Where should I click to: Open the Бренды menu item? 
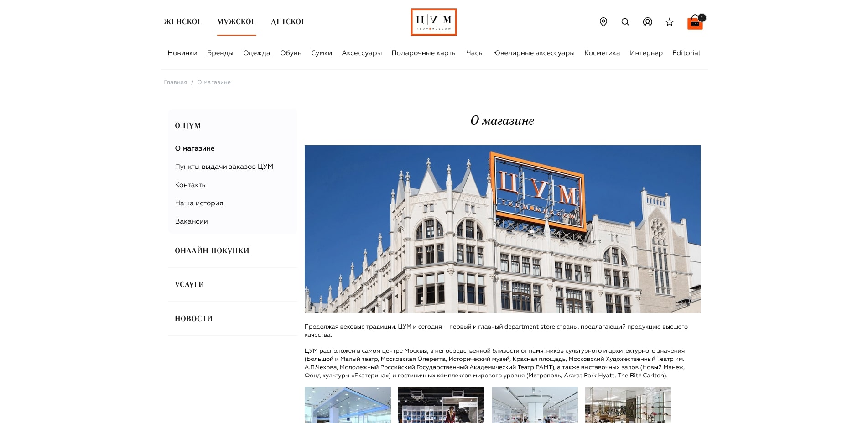[220, 53]
